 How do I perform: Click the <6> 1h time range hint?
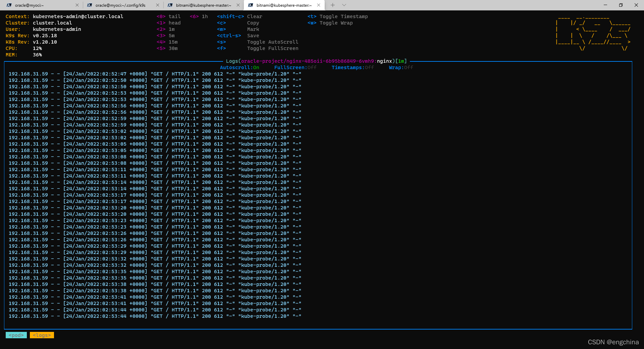(x=199, y=16)
